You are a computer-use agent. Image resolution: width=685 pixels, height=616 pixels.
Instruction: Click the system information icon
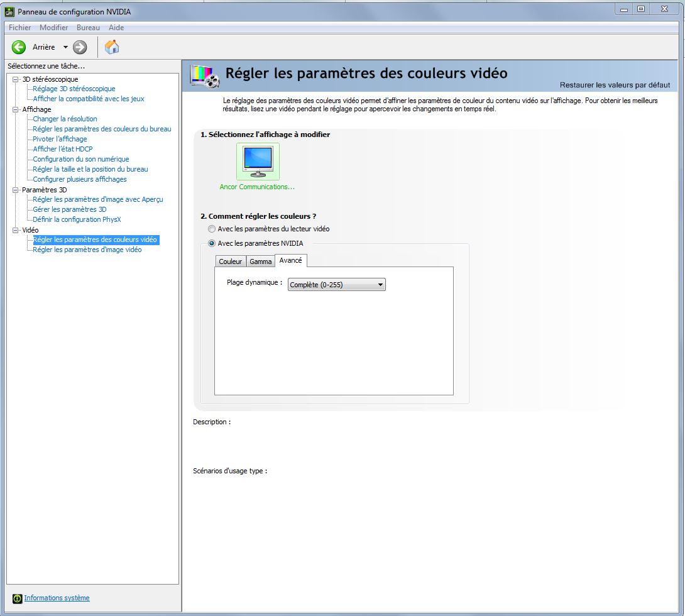click(x=18, y=598)
